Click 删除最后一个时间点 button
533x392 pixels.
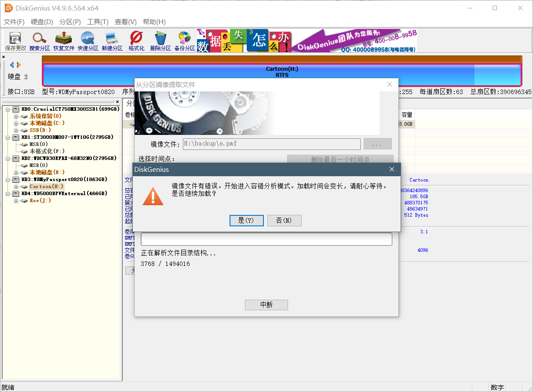point(340,160)
